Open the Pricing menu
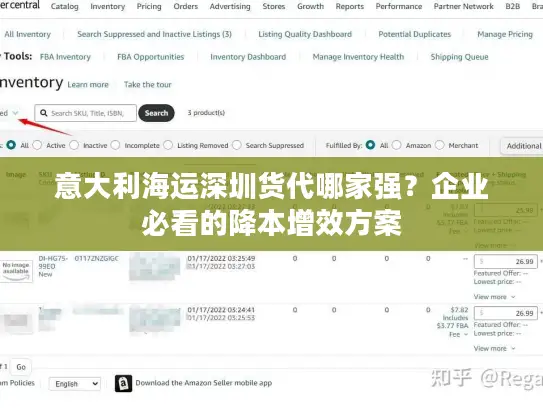The height and width of the screenshot is (408, 543). [x=149, y=6]
